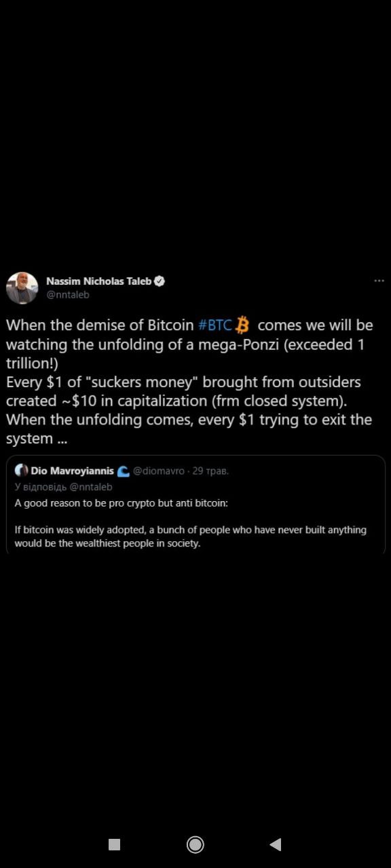Viewport: 391px width, 868px height.
Task: Open the @nntaleb handle under the name
Action: point(68,295)
